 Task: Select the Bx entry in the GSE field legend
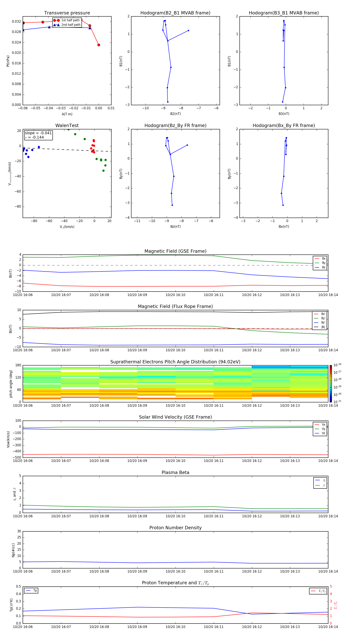tap(320, 259)
